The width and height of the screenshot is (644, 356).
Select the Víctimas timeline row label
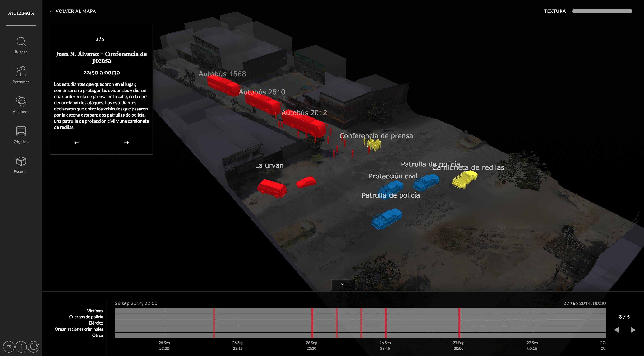95,311
